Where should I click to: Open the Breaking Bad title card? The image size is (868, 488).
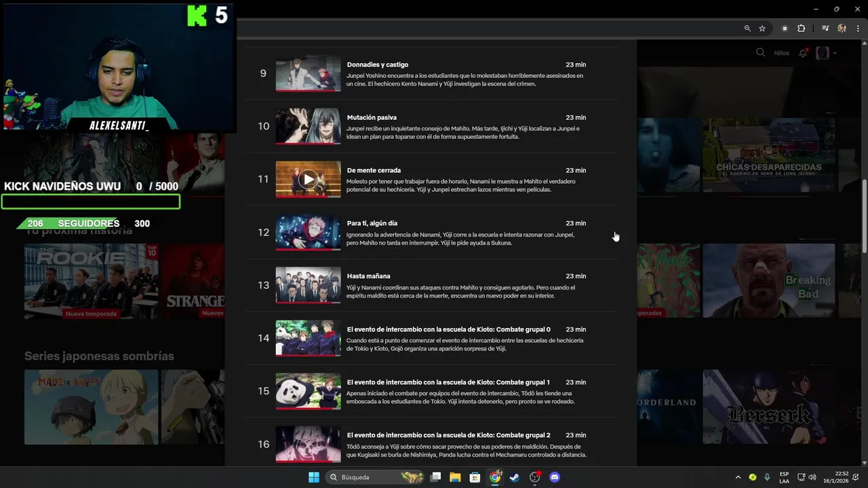coord(768,281)
